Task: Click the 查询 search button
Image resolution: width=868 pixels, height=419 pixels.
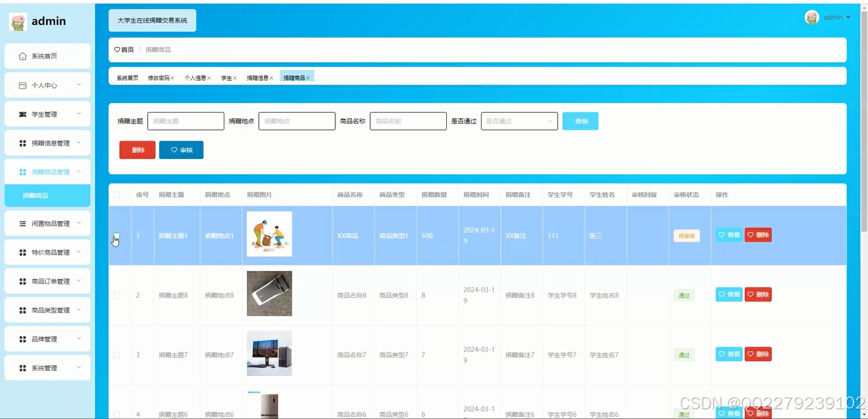Action: pos(580,121)
